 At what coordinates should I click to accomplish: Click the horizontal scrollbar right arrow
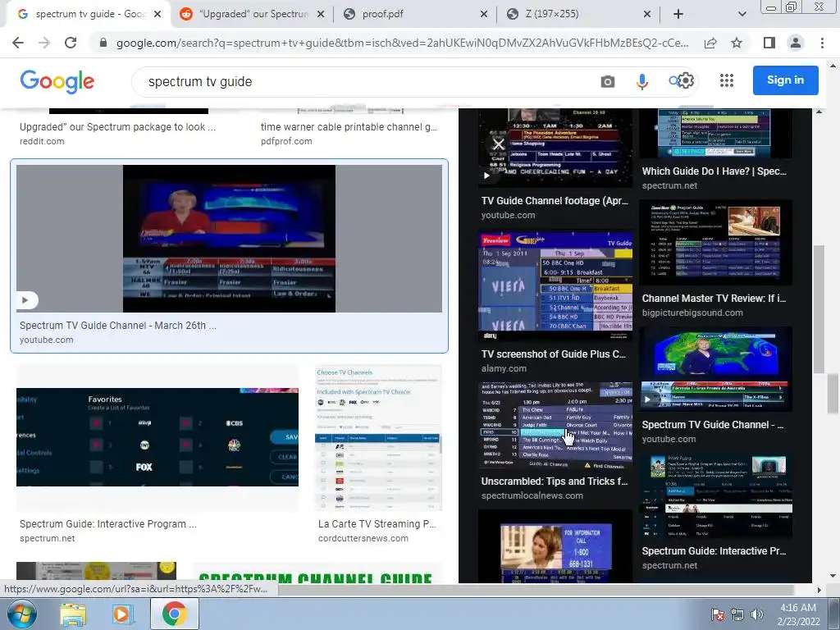click(x=819, y=590)
